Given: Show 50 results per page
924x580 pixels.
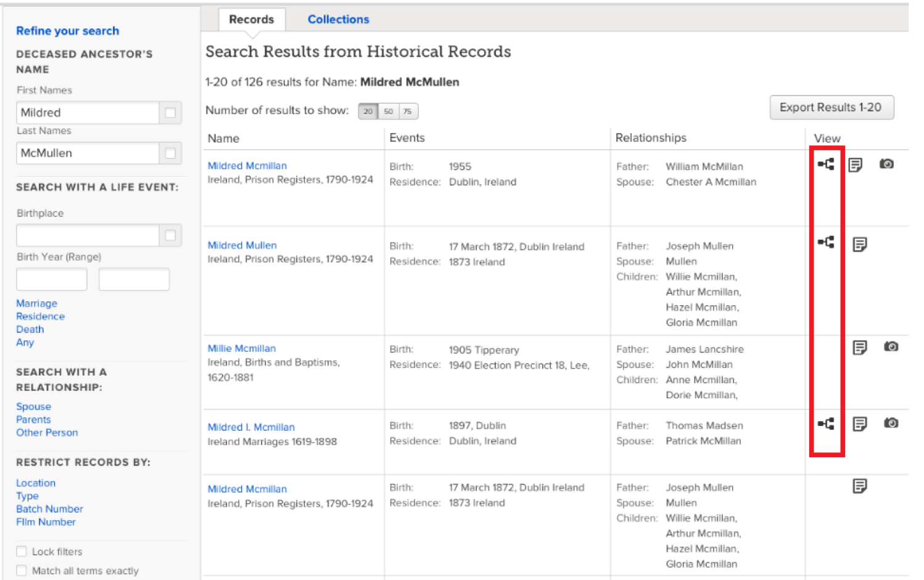Looking at the screenshot, I should (389, 111).
